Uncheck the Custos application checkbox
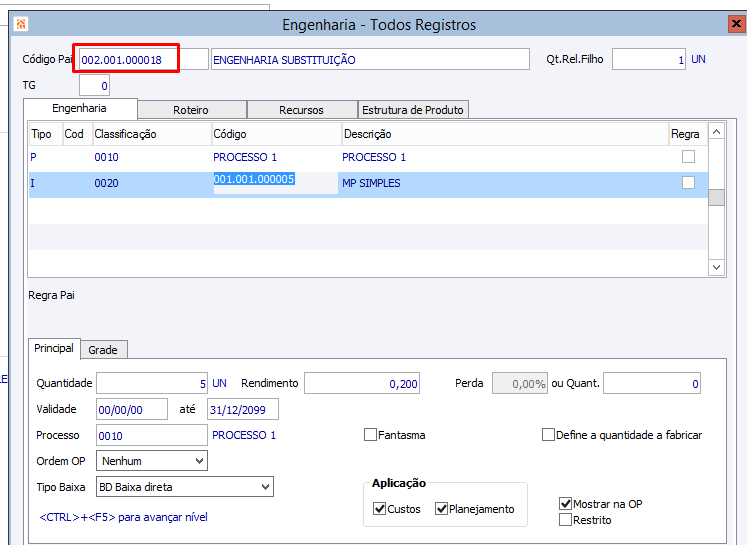This screenshot has width=747, height=545. 380,509
